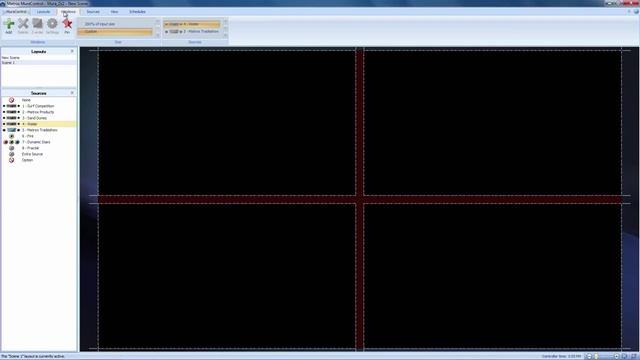Click the top-right display in wall canvas
640x360 pixels.
[493, 122]
